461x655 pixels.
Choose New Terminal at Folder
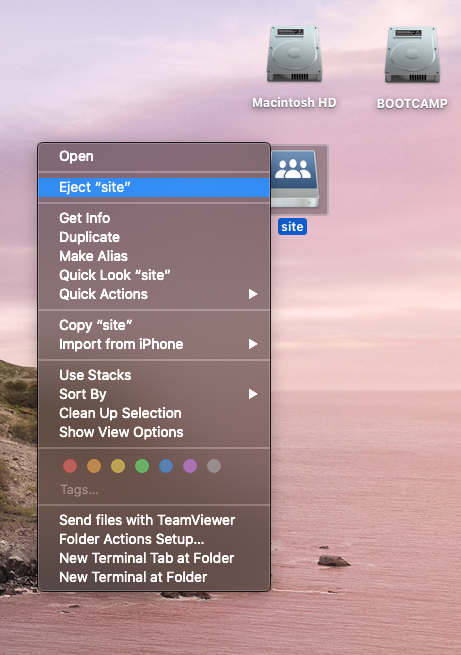pyautogui.click(x=154, y=577)
